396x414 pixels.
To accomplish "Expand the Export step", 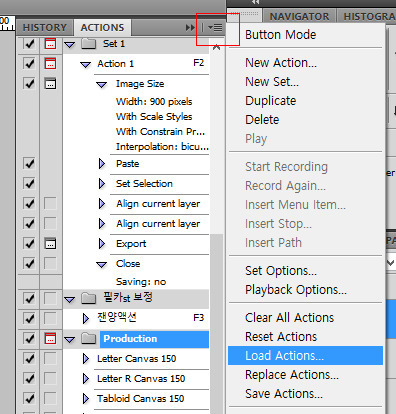I will click(x=102, y=244).
